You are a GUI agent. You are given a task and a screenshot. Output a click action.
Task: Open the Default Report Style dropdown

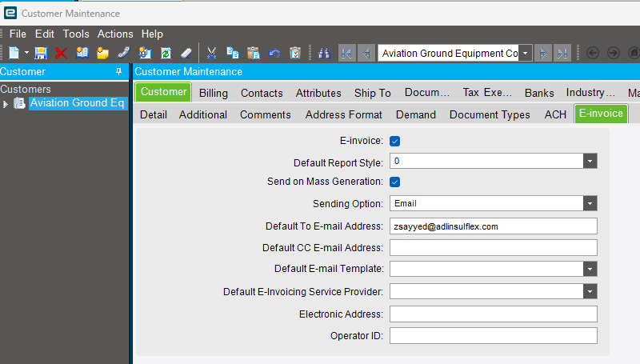coord(590,161)
